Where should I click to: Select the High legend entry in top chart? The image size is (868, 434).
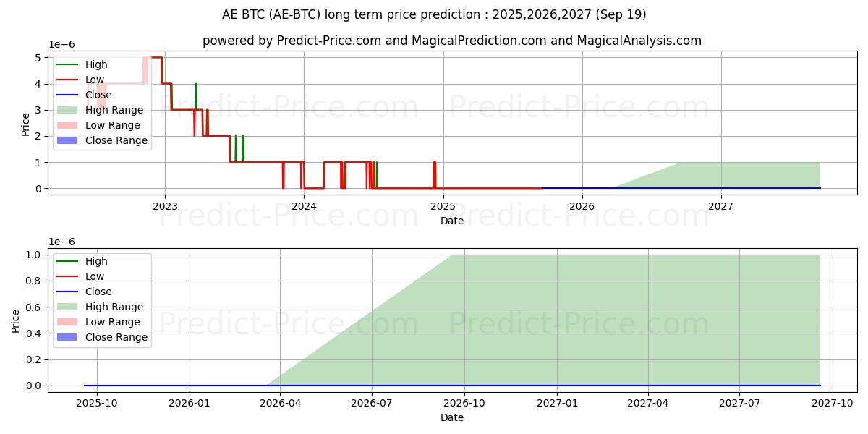(95, 64)
